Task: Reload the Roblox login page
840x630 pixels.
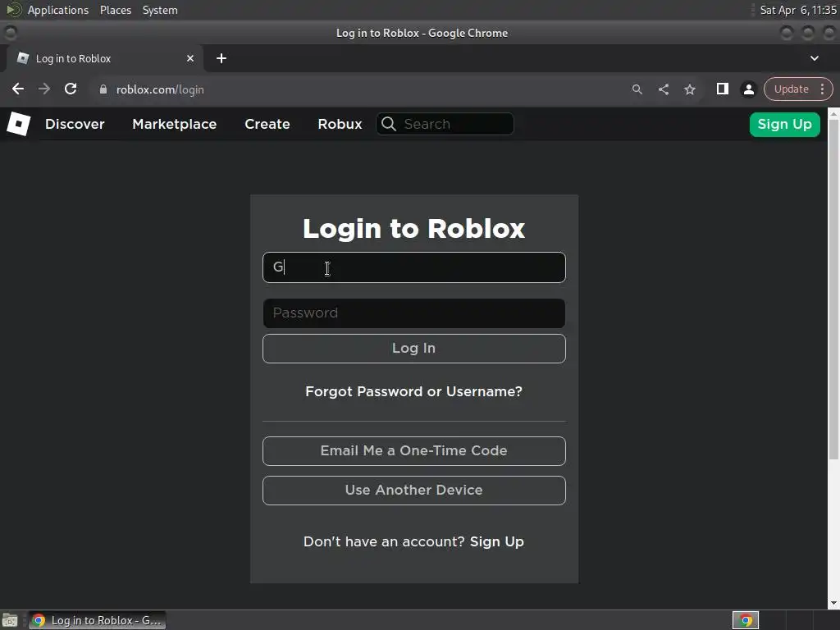Action: click(71, 89)
